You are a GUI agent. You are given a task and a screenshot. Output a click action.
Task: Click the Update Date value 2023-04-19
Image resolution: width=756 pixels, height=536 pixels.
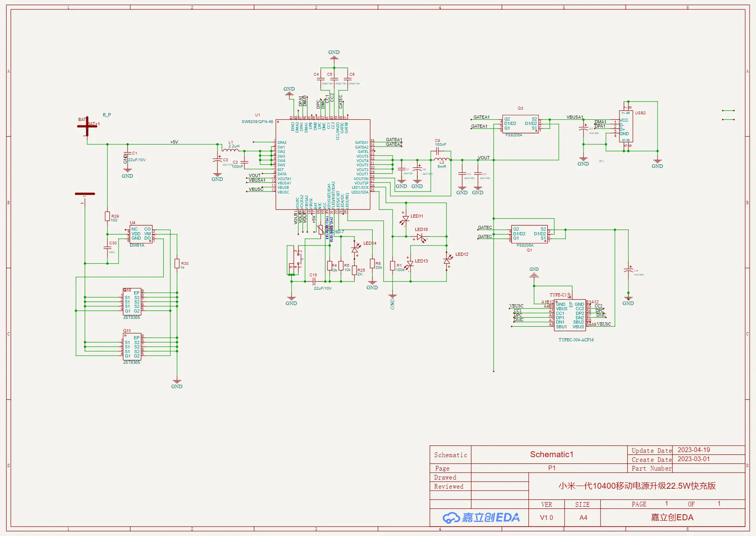(693, 450)
